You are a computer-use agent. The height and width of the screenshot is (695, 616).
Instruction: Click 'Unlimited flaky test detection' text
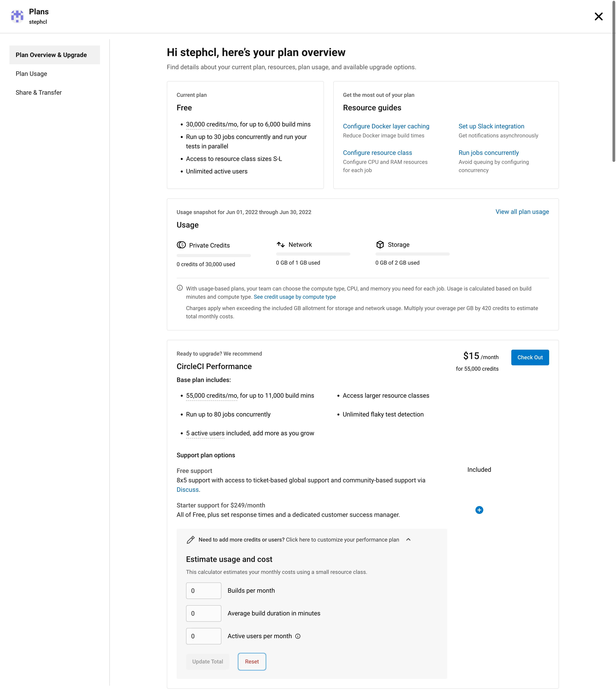click(383, 415)
